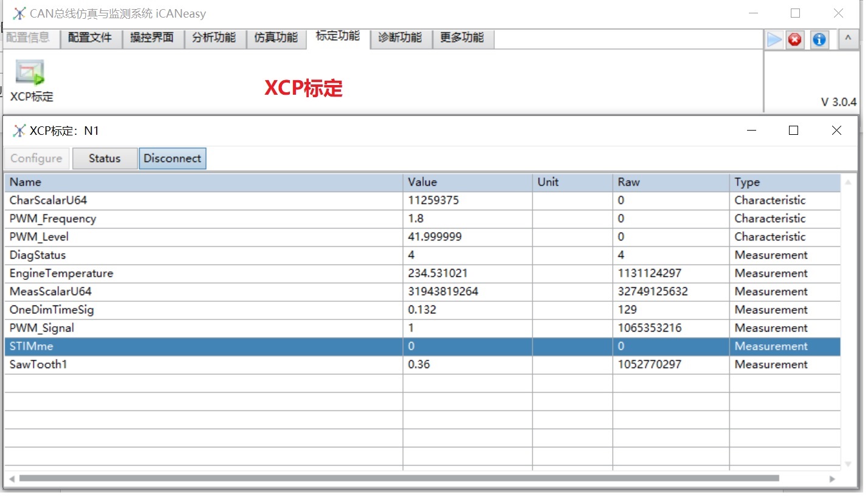Click the Disconnect button
This screenshot has width=868, height=498.
[172, 159]
